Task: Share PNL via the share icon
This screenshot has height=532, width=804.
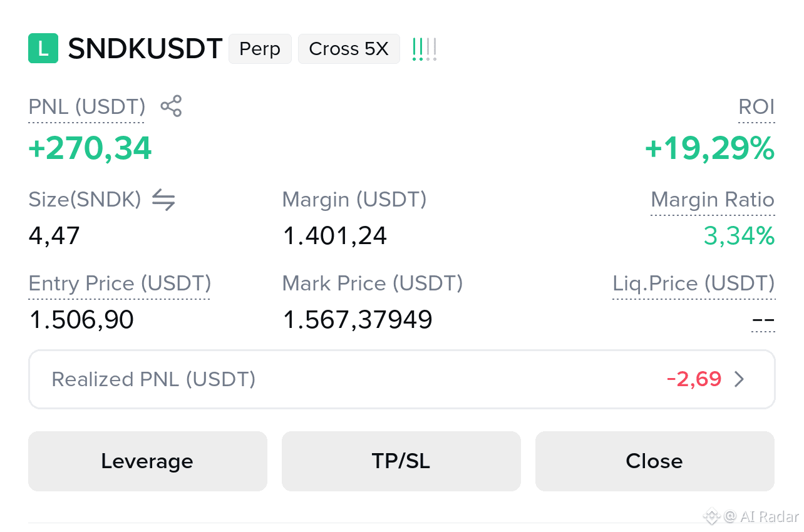Action: coord(171,106)
